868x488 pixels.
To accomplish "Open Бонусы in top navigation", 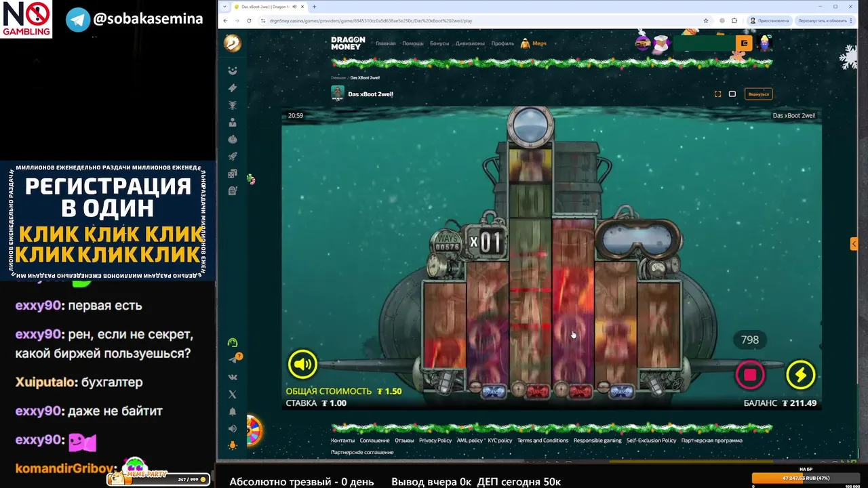I will pos(439,43).
